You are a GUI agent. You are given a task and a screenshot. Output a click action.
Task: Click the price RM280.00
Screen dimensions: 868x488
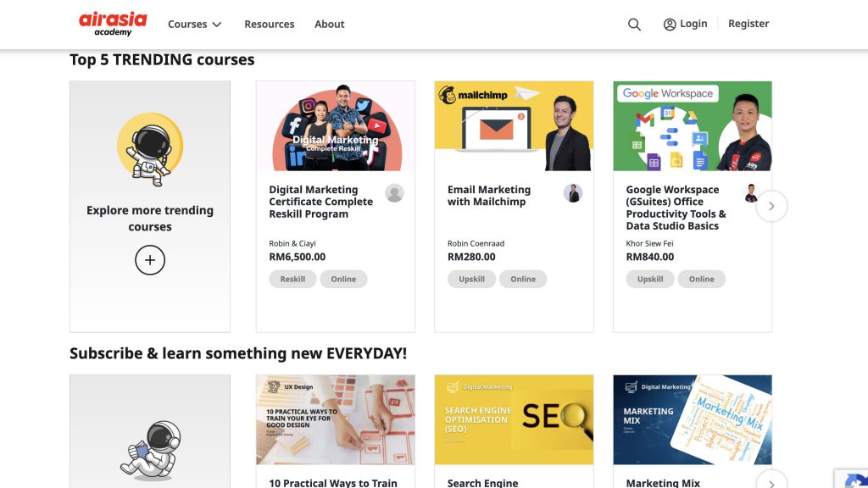pos(471,257)
